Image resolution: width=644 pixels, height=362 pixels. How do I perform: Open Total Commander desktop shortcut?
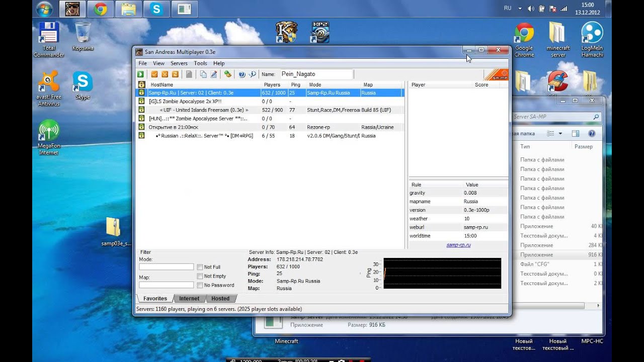point(49,40)
